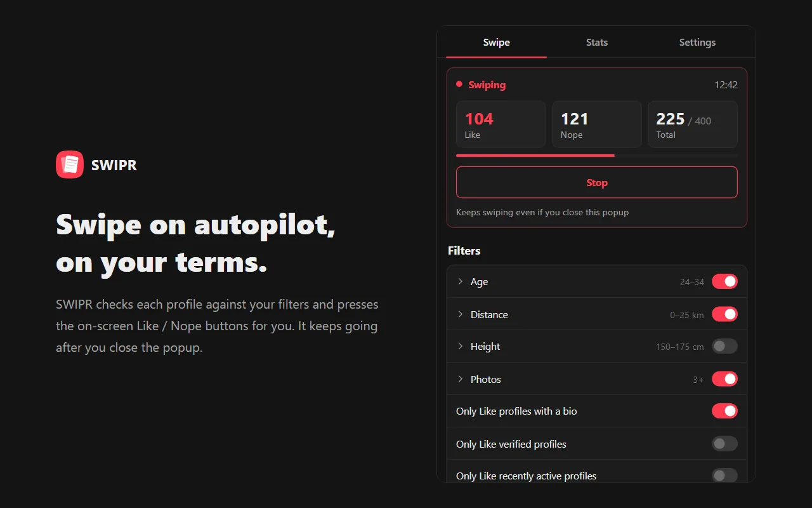Disable Only Like profiles with a bio
The height and width of the screenshot is (508, 812).
coord(724,411)
